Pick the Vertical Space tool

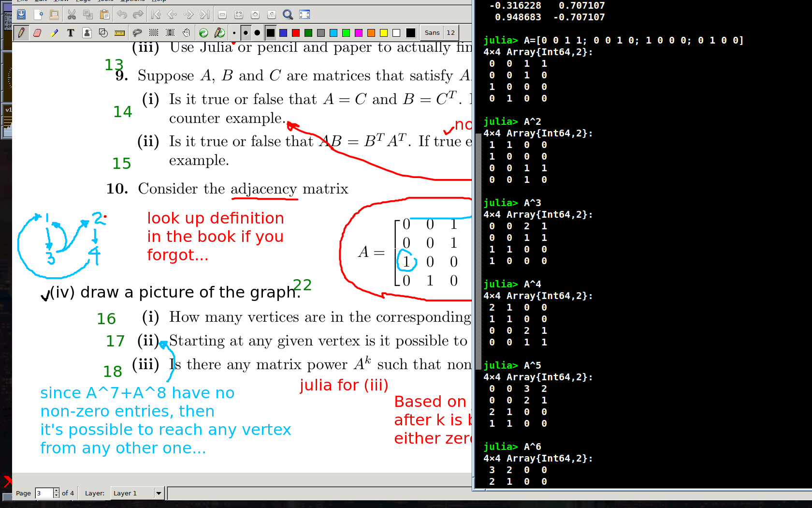point(170,33)
